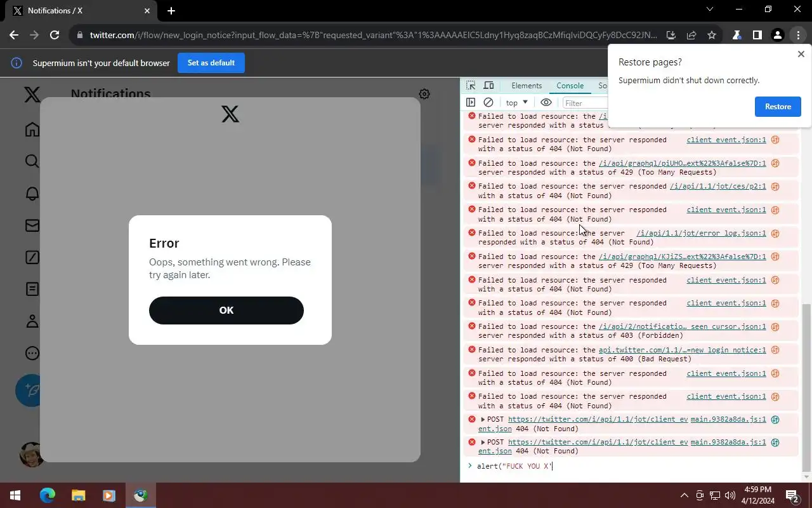
Task: Open Messages envelope in the sidebar
Action: (x=32, y=225)
